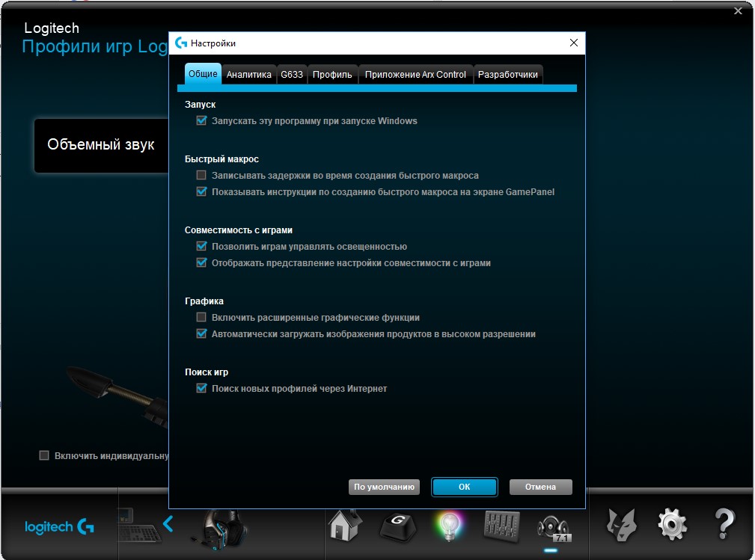This screenshot has width=755, height=560.
Task: Click the Отмена button
Action: [541, 487]
